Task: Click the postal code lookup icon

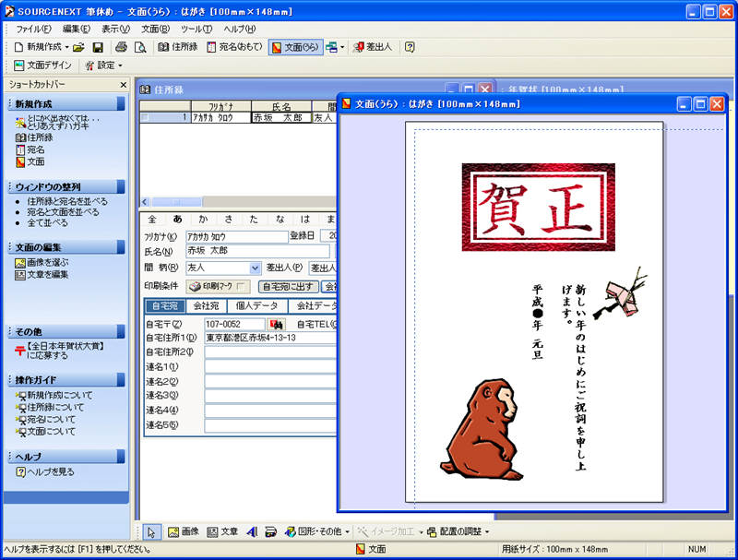Action: (x=276, y=325)
